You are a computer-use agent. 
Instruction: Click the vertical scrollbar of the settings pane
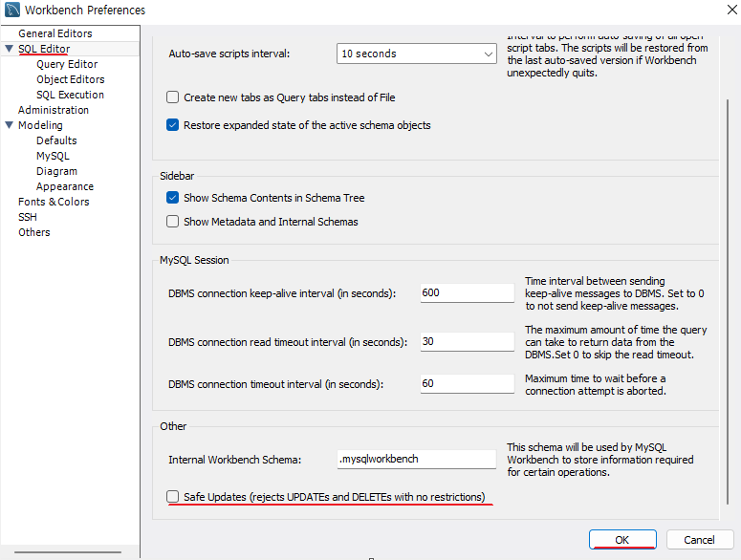point(728,302)
